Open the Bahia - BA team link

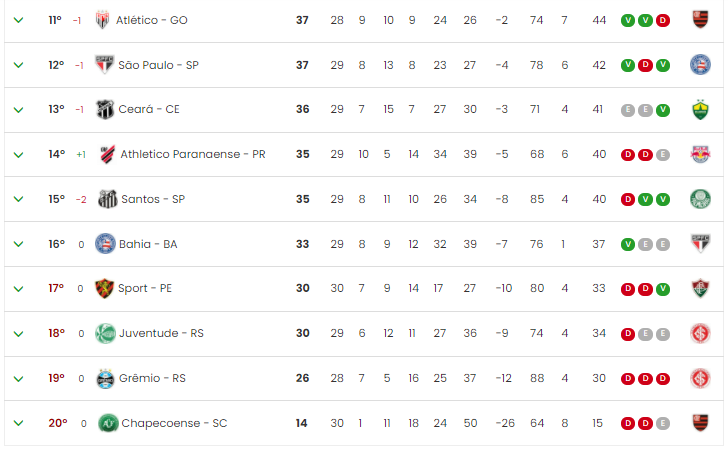point(148,244)
